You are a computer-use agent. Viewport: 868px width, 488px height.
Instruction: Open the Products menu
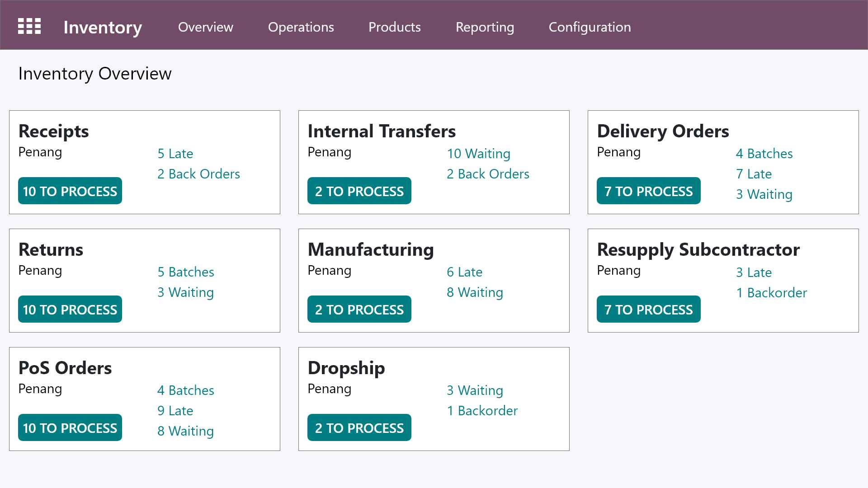(x=395, y=27)
